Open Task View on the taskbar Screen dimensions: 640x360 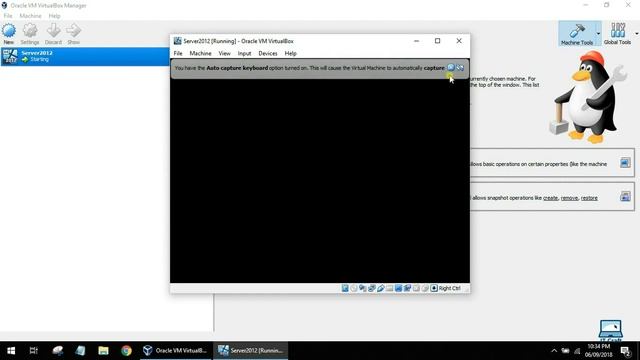click(x=33, y=351)
